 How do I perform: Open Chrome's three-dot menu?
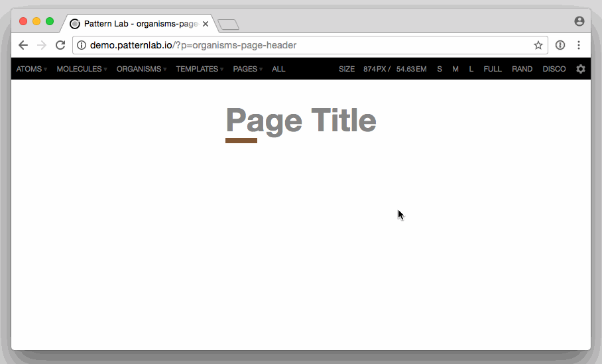(579, 45)
